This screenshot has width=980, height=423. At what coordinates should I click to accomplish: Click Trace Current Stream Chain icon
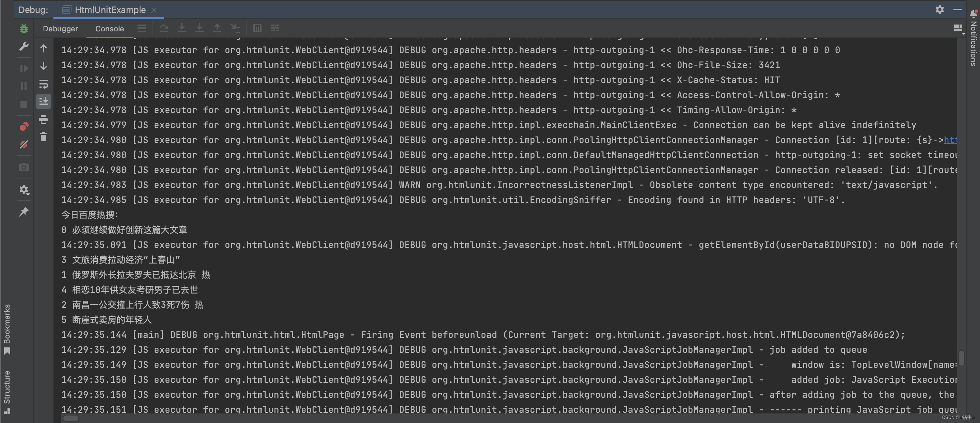pyautogui.click(x=275, y=28)
